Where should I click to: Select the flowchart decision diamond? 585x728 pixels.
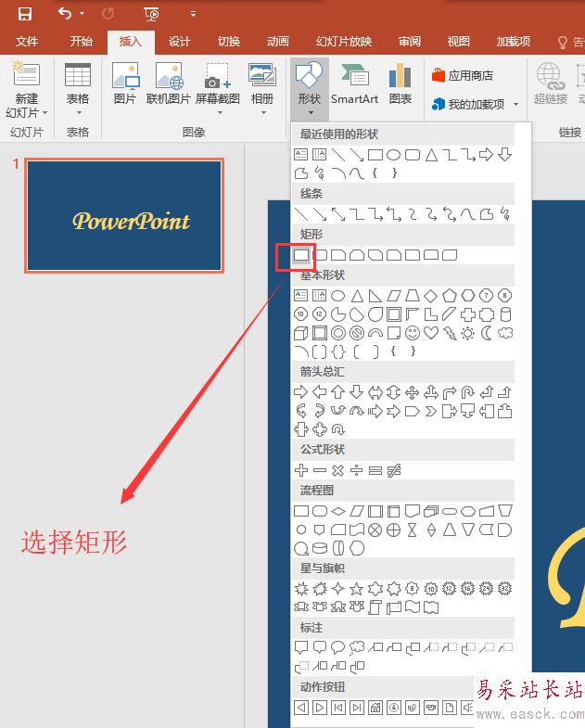pos(338,511)
